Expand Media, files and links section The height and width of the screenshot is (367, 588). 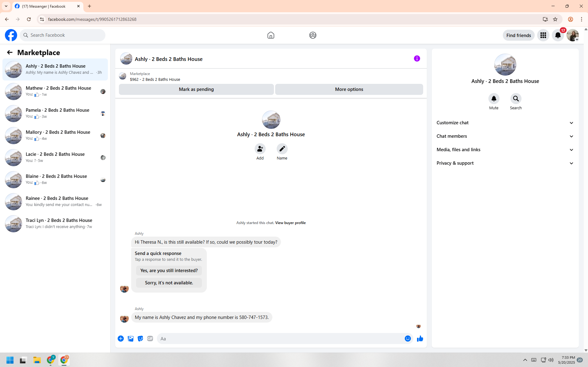505,150
